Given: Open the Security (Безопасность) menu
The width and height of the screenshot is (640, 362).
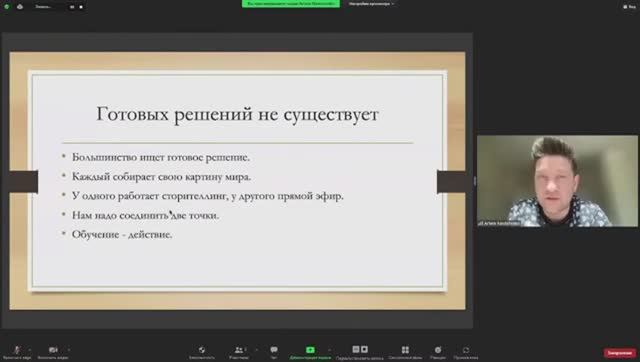Looking at the screenshot, I should click(x=202, y=352).
